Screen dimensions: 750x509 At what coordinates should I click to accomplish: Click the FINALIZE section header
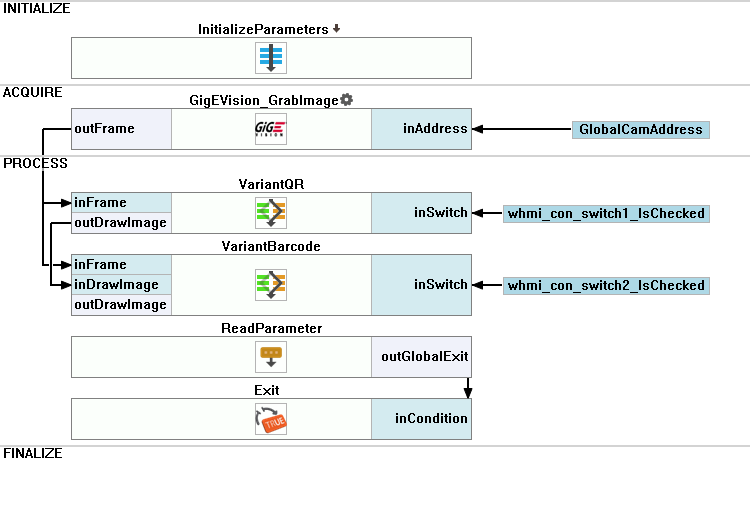[x=33, y=453]
